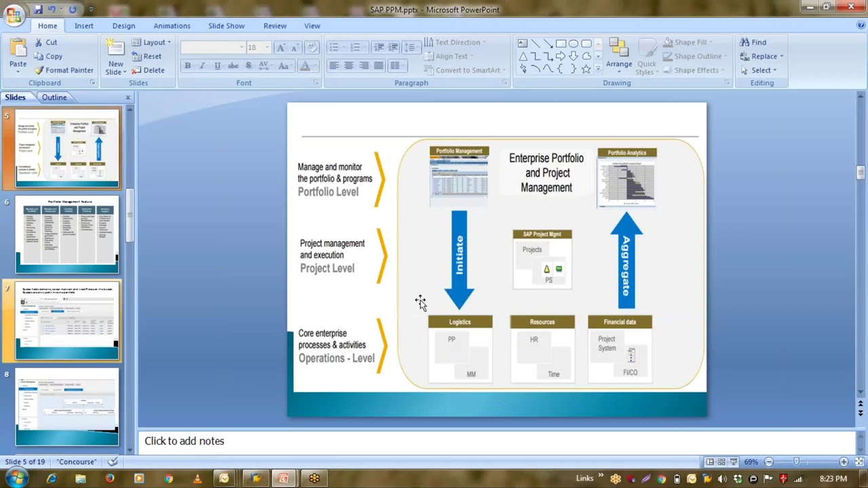Viewport: 868px width, 488px height.
Task: Select slide 7 thumbnail
Action: (67, 321)
